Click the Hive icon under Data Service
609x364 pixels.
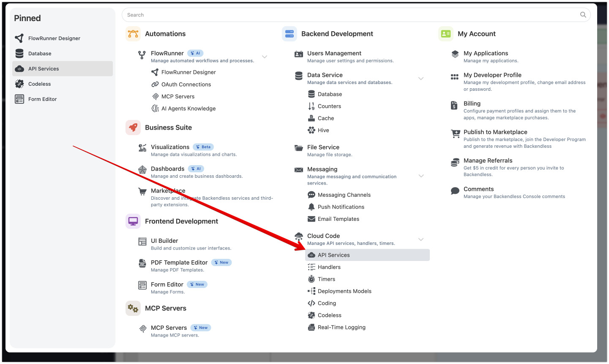click(311, 130)
